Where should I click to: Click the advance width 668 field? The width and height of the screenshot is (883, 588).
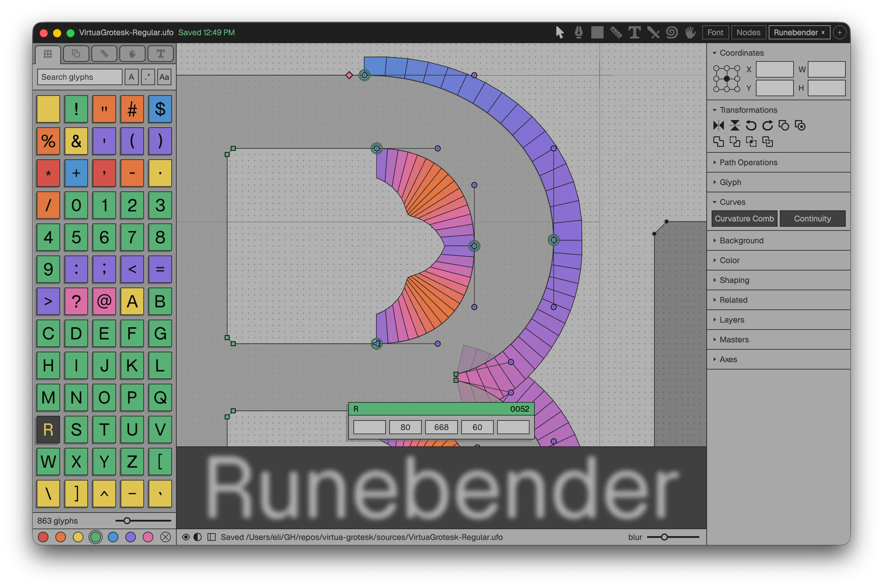tap(441, 427)
